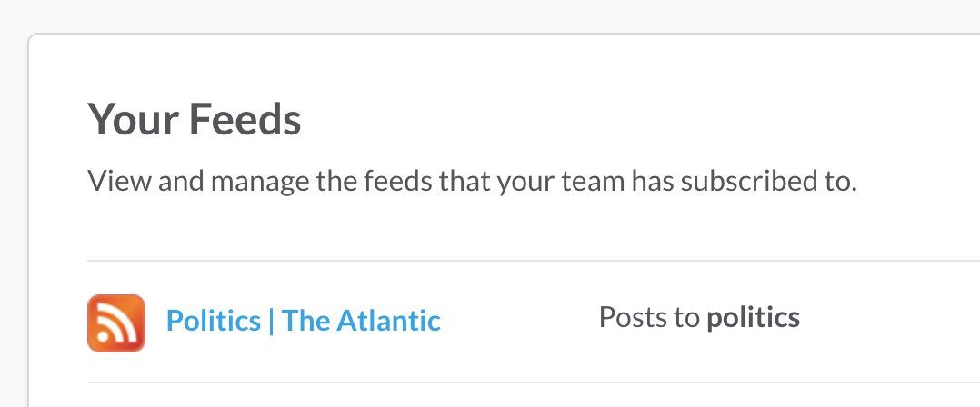Click the word The in the feed link
Image resolution: width=980 pixels, height=407 pixels.
click(x=305, y=320)
